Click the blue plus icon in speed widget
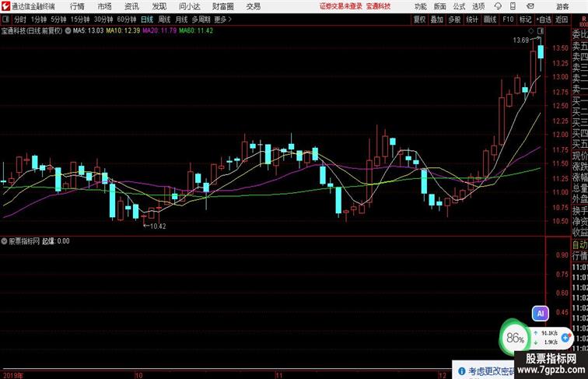Viewport: 588px width, 379px height. [565, 338]
